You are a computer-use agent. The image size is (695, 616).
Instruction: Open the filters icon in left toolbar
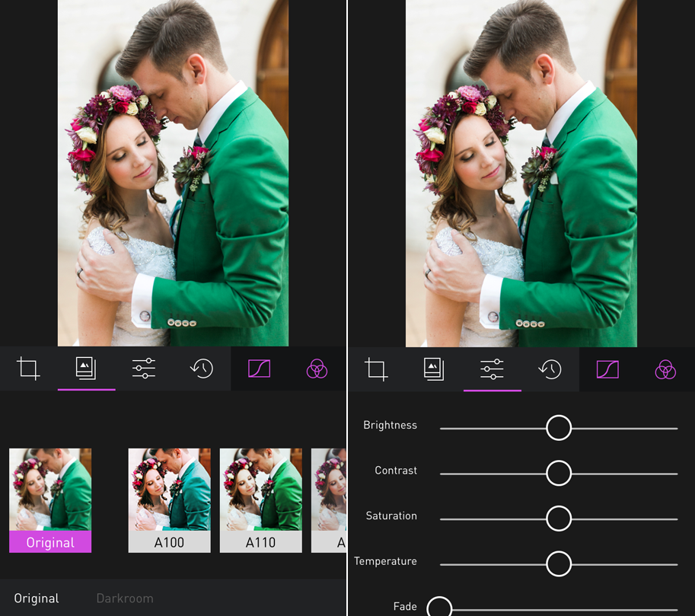coord(86,369)
